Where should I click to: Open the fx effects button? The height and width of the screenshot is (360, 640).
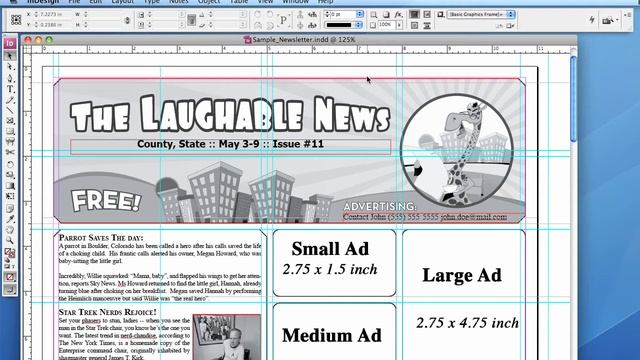point(398,15)
